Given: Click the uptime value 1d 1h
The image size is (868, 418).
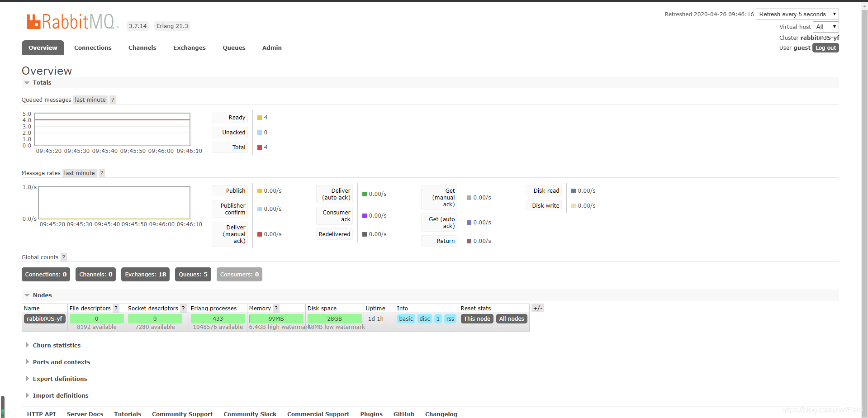Looking at the screenshot, I should point(376,319).
